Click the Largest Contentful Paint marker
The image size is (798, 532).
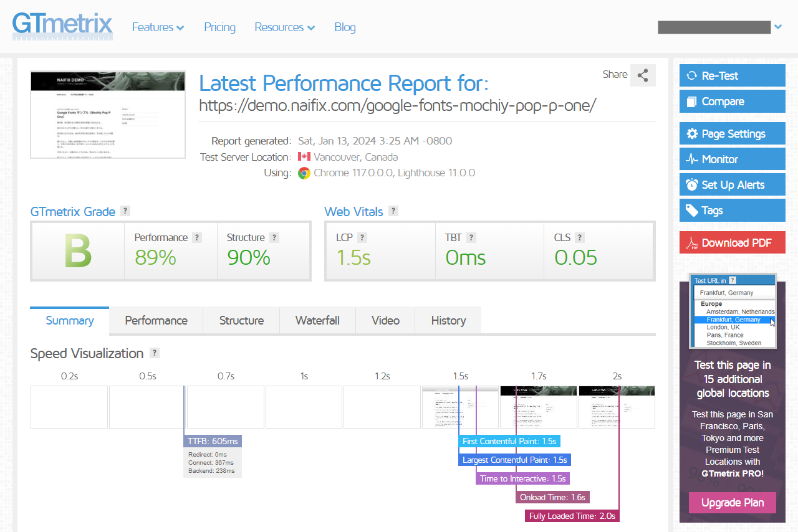(x=514, y=460)
